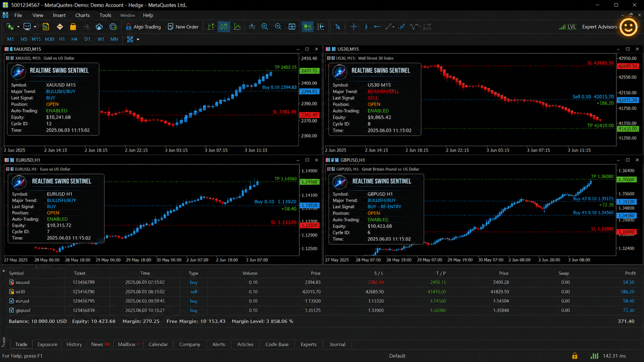Viewport: 644px width, 362px height.
Task: Select the bar chart type icon
Action: pyautogui.click(x=211, y=27)
